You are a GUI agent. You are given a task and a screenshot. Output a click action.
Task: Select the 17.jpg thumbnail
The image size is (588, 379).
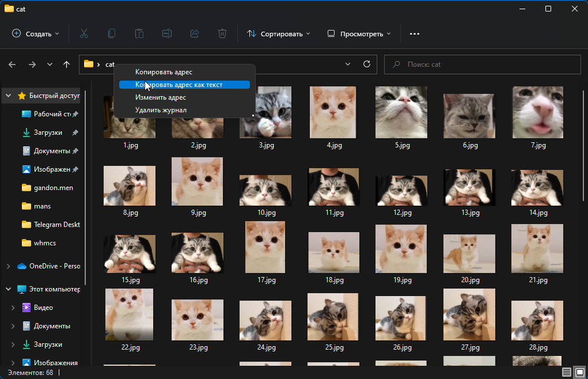(x=265, y=247)
